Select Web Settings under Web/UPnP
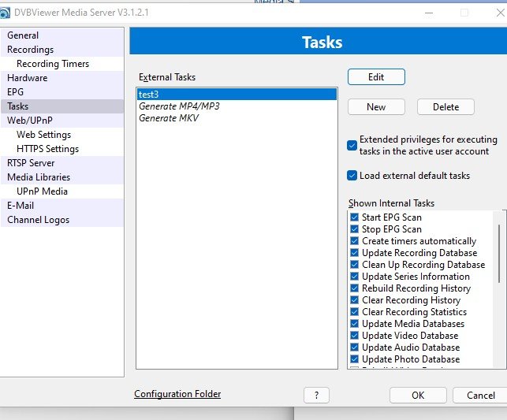507x420 pixels. [x=43, y=135]
